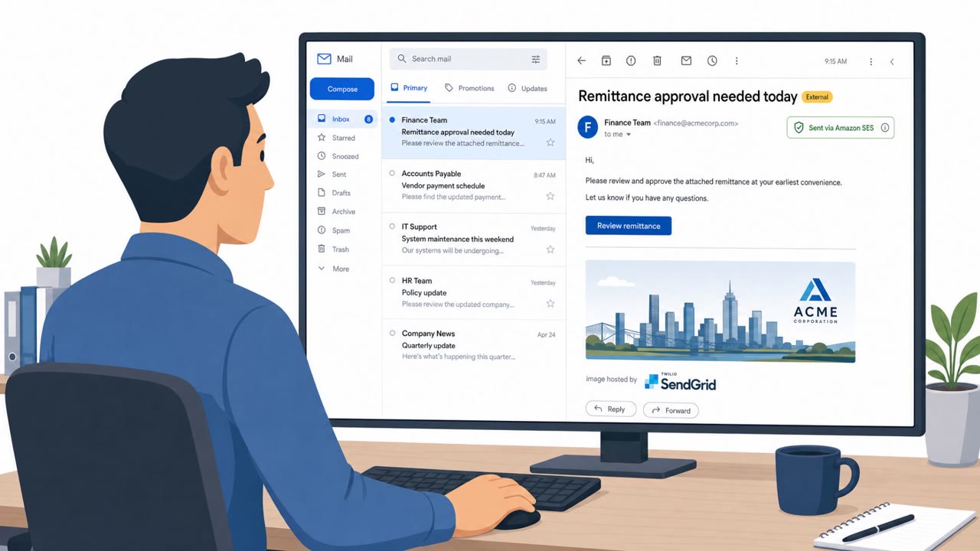Star the IT Support email
This screenshot has height=551, width=980.
coord(550,249)
